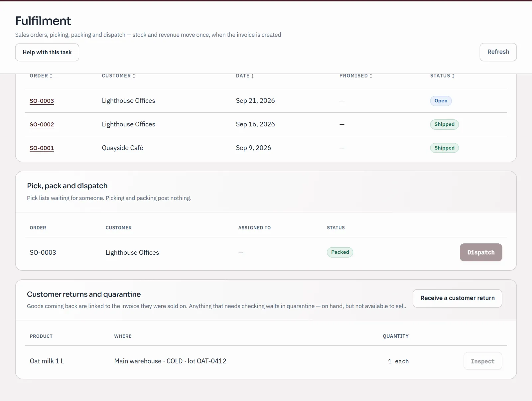Click the Product column header
Screen dimensions: 532x401
pyautogui.click(x=41, y=336)
